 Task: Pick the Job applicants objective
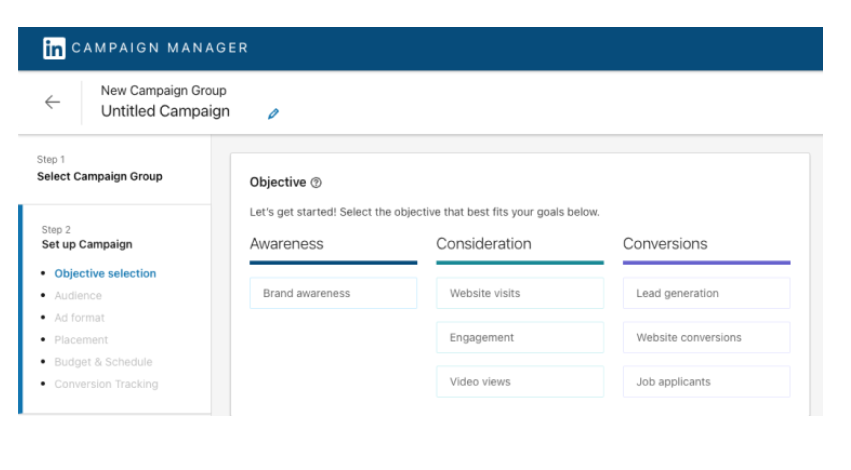tap(707, 382)
